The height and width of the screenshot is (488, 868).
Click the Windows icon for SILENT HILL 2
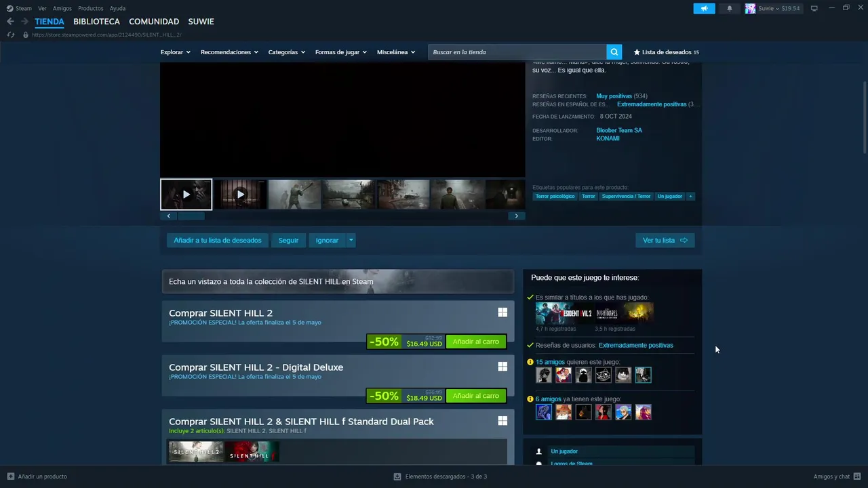[502, 312]
